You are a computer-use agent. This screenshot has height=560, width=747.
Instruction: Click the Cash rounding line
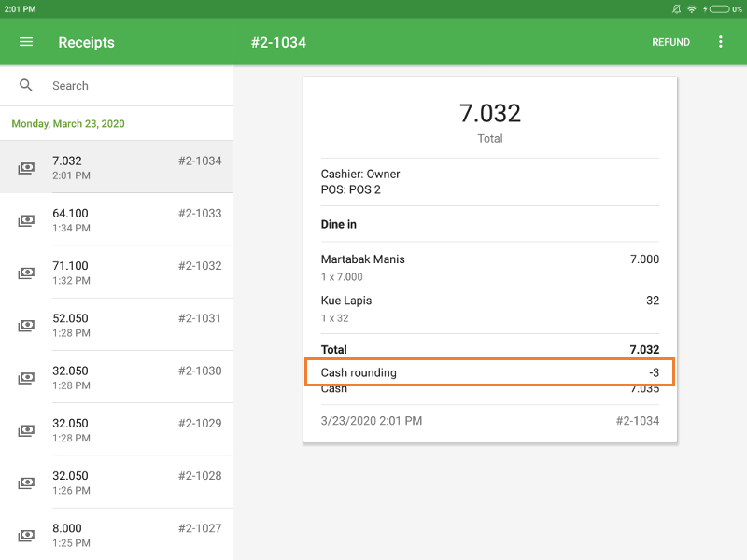click(x=489, y=372)
